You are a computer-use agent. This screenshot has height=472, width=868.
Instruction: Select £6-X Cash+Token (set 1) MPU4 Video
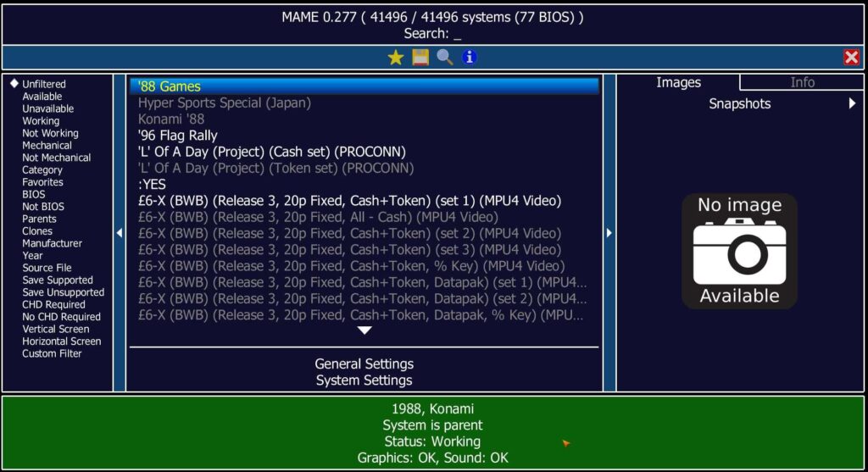click(364, 201)
